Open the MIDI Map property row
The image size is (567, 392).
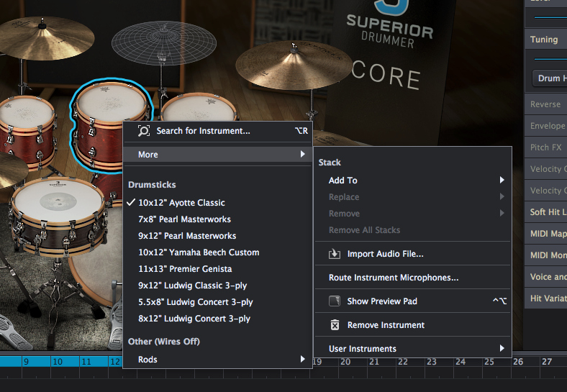546,234
